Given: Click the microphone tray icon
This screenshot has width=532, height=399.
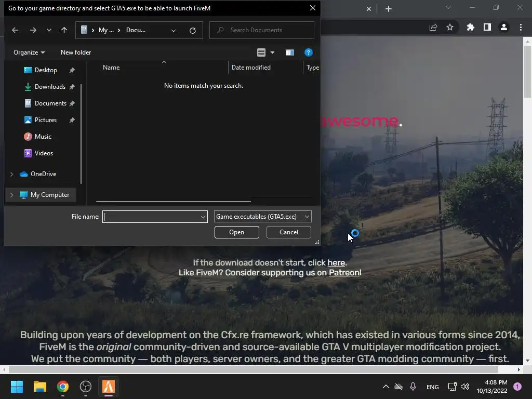Looking at the screenshot, I should click(x=413, y=387).
